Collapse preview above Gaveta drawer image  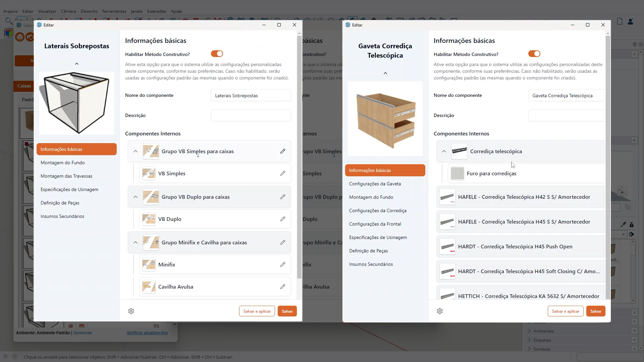coord(385,73)
